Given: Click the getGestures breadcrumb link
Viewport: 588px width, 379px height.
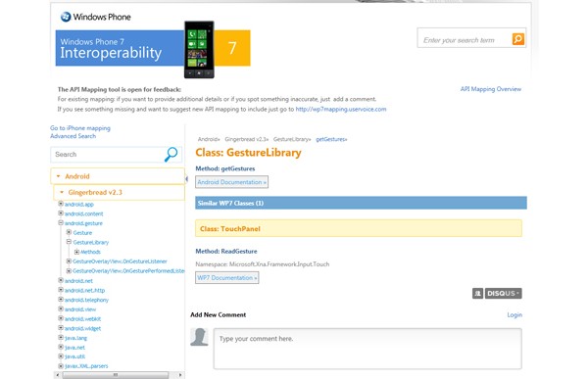Looking at the screenshot, I should (x=331, y=139).
